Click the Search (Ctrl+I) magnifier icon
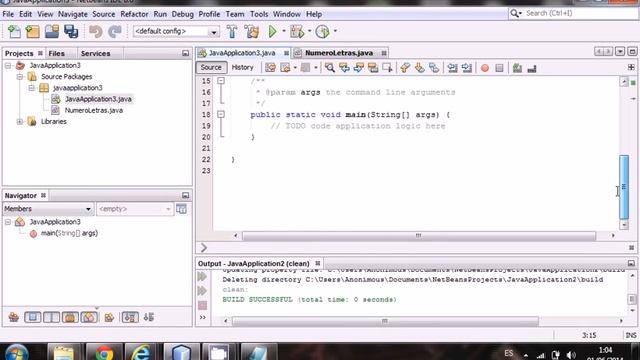Image resolution: width=640 pixels, height=360 pixels. point(515,13)
